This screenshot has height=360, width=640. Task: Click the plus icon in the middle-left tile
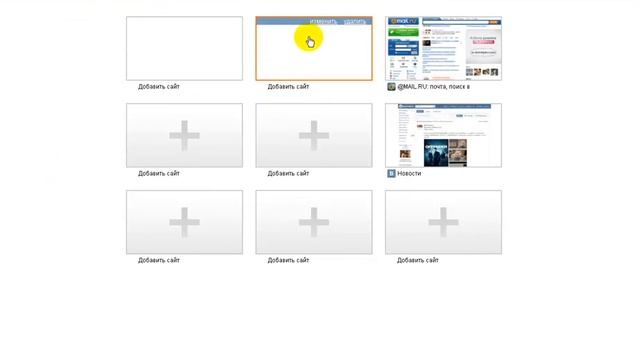(184, 136)
